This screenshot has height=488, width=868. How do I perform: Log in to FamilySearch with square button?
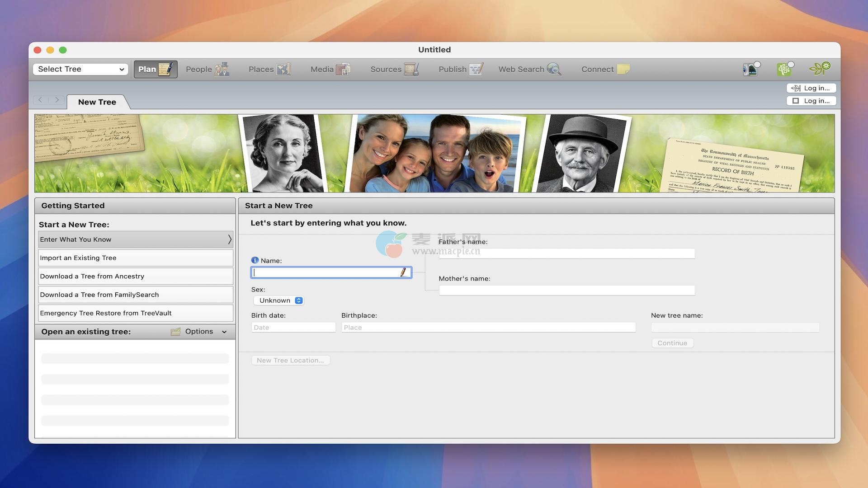(x=811, y=101)
